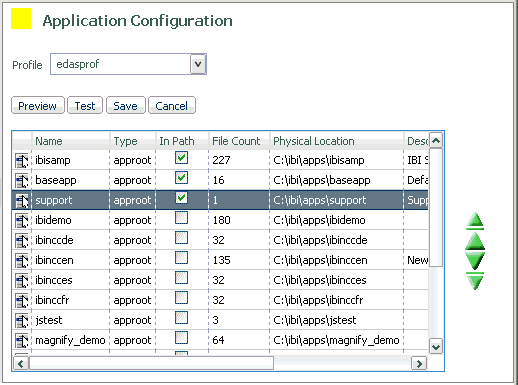Click the ibisamp row application icon
Viewport: 518px width, 385px height.
(x=22, y=160)
